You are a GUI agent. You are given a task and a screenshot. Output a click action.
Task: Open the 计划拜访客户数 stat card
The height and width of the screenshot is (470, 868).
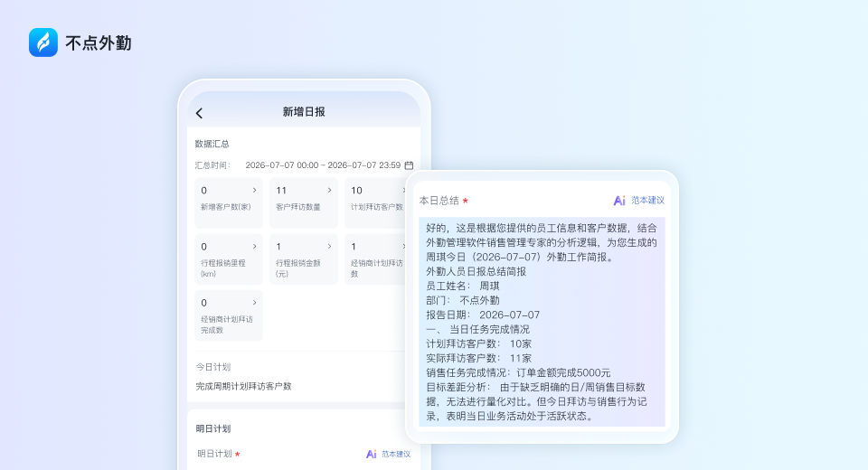(376, 202)
